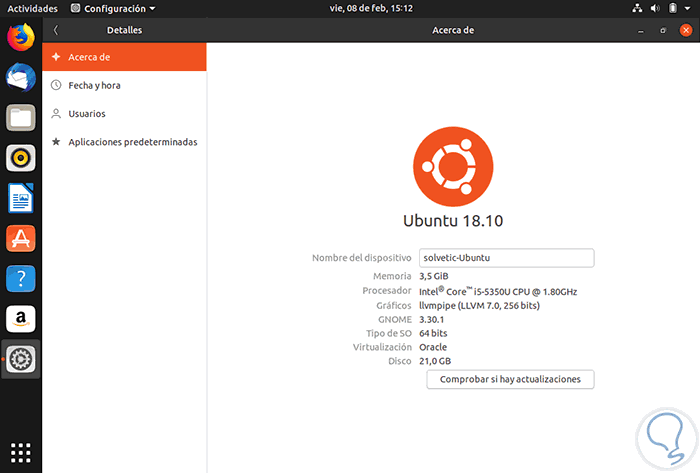The image size is (700, 473).
Task: Open the Usuarios section
Action: pos(124,114)
